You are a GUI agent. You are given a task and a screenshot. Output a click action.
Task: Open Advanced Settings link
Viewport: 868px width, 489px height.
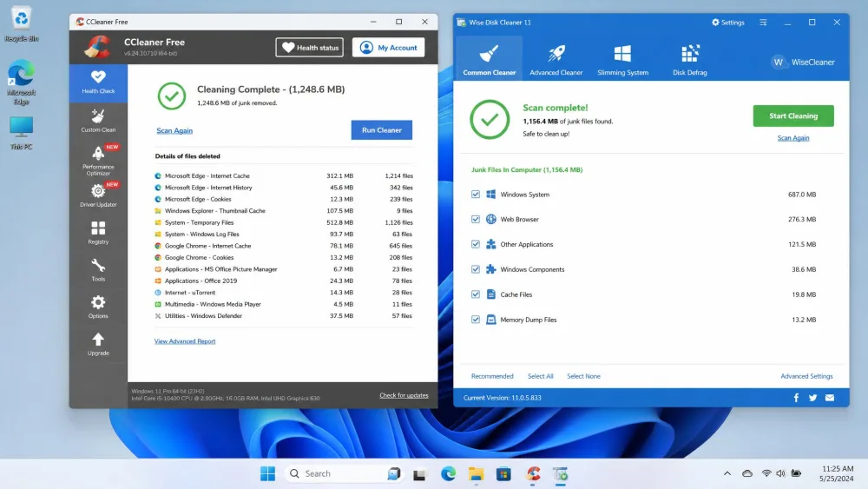coord(806,376)
